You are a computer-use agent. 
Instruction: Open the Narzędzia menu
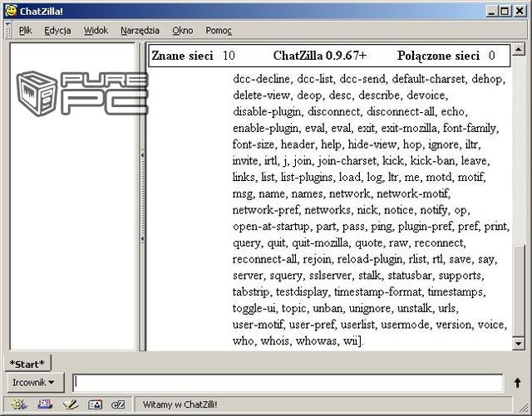(140, 30)
